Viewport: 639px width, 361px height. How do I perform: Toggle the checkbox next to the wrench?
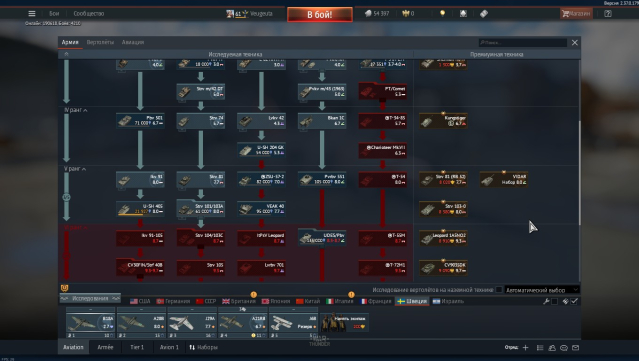point(554,301)
